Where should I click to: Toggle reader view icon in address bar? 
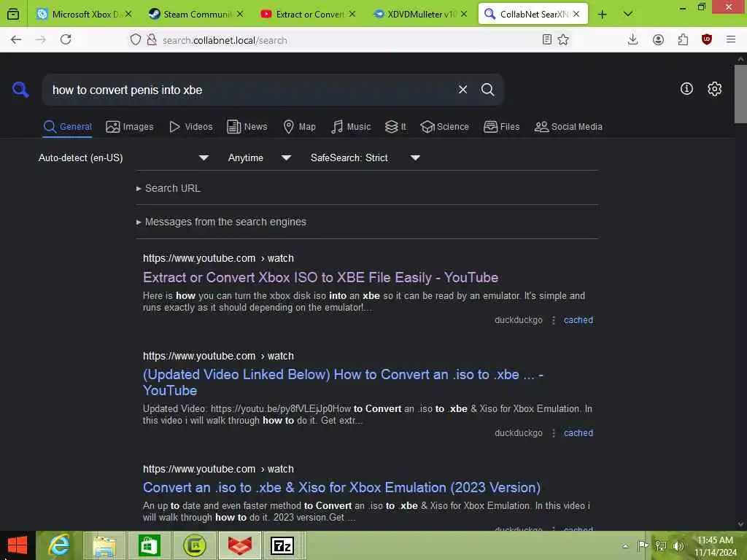[547, 39]
